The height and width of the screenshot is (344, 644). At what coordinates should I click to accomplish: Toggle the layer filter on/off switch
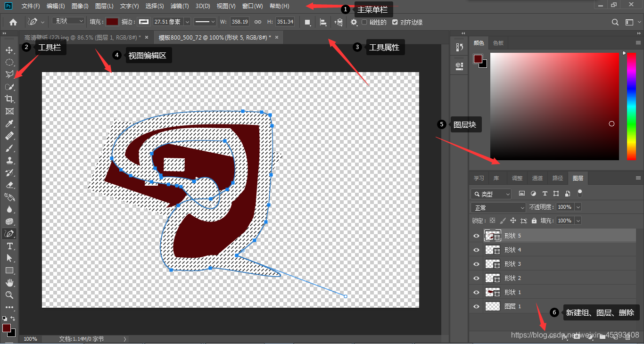580,192
